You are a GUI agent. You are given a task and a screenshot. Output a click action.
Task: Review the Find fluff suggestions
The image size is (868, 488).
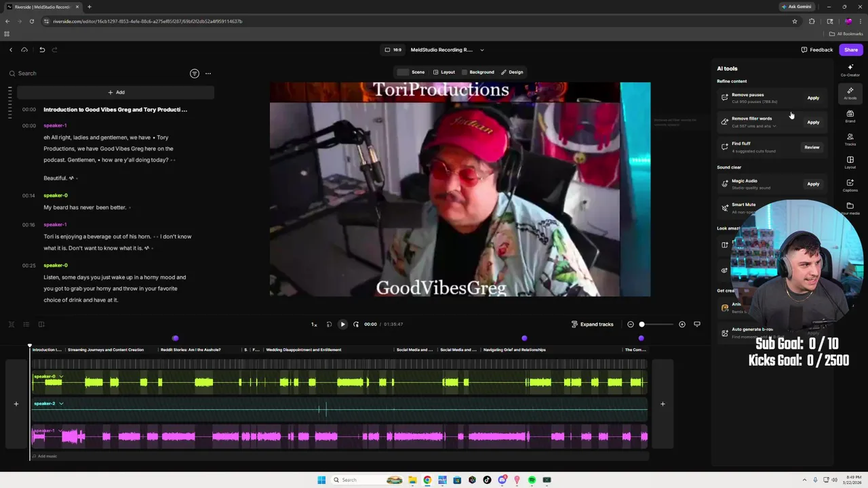coord(812,147)
